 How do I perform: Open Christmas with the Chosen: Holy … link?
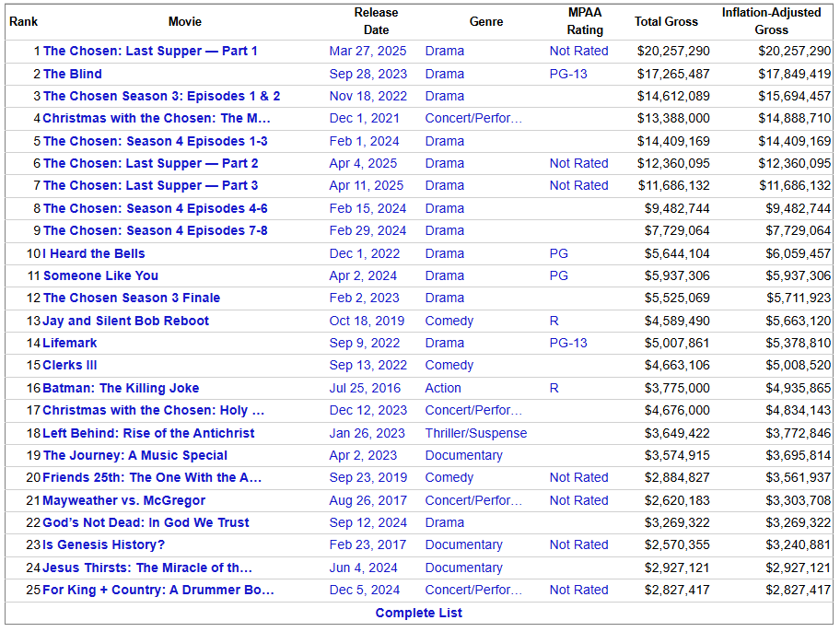153,411
